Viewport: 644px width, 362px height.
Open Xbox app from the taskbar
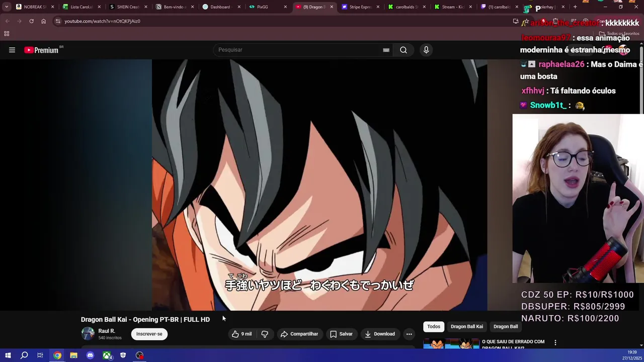pyautogui.click(x=107, y=355)
